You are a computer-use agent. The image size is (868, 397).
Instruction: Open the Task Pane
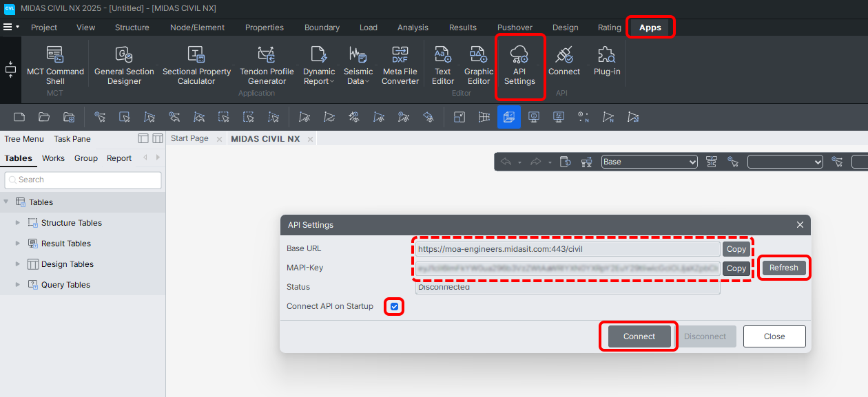(x=72, y=138)
